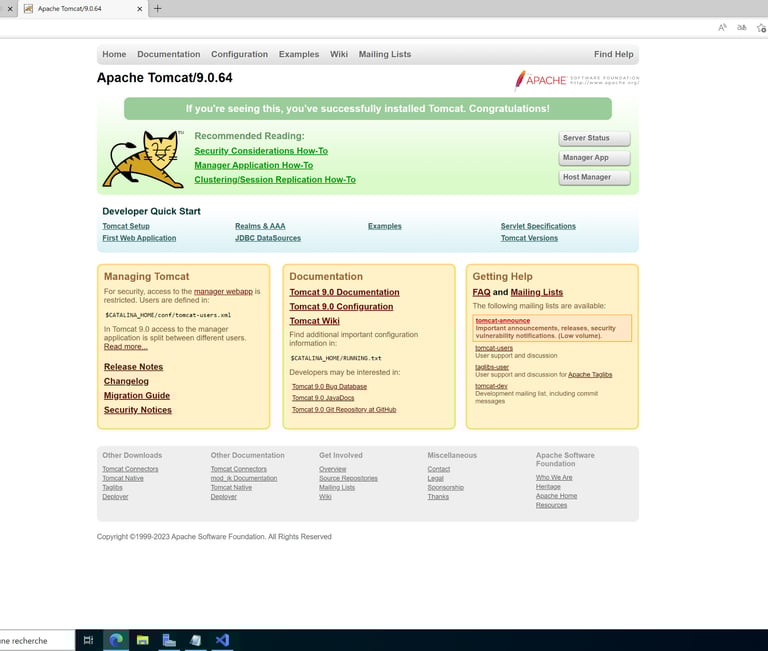The width and height of the screenshot is (768, 651).
Task: Click Find Help in the navigation bar
Action: coord(614,54)
